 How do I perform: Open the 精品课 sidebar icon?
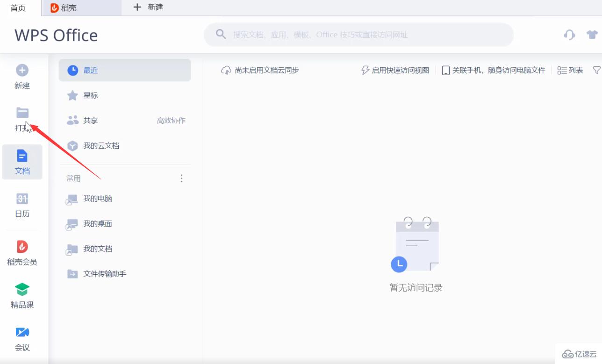[22, 290]
